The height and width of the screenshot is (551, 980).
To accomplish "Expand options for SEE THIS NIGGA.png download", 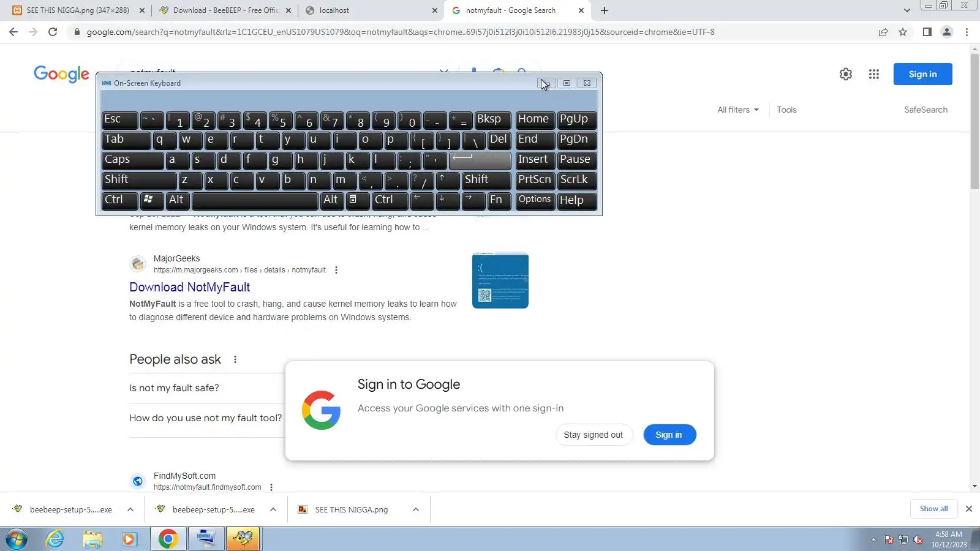I will pyautogui.click(x=416, y=509).
